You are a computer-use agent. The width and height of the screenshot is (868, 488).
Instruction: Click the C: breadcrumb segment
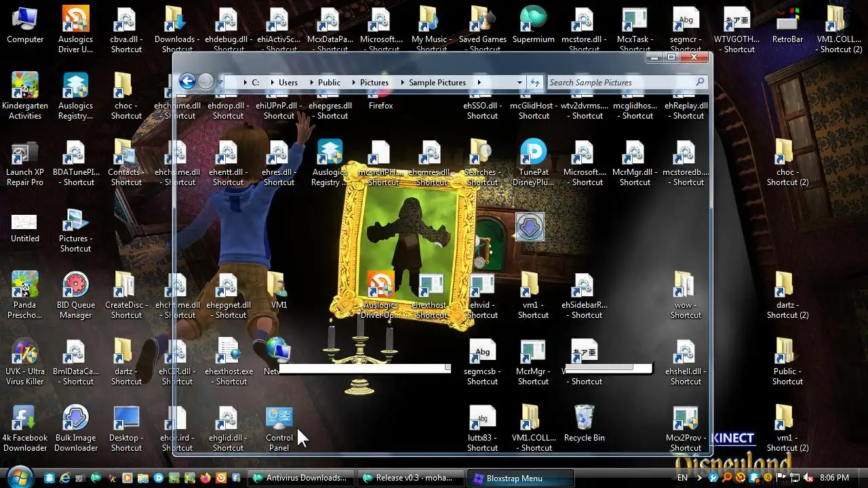tap(256, 83)
